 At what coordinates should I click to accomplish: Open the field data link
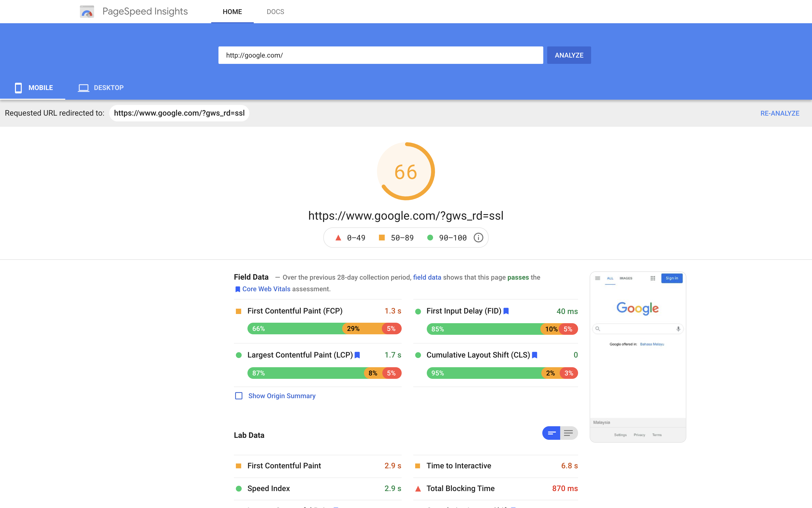pos(427,277)
